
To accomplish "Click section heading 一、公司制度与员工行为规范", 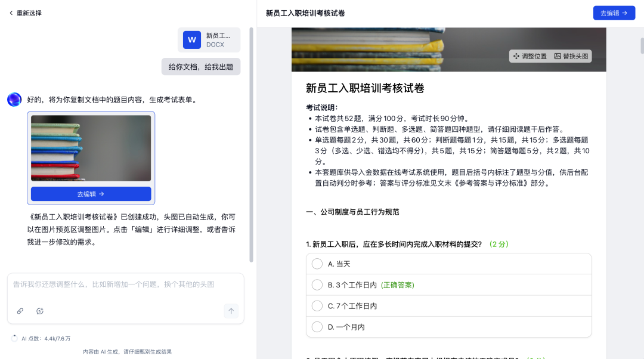I will 352,212.
